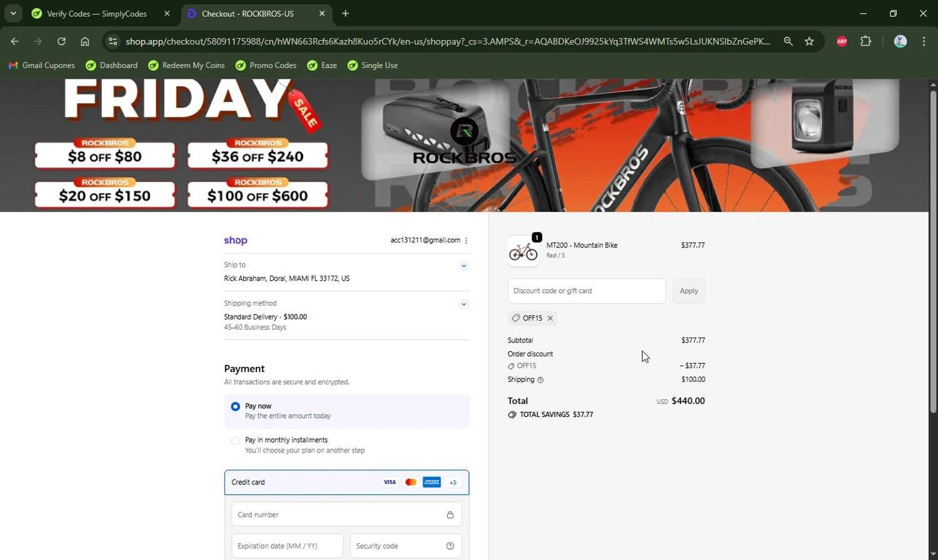938x560 pixels.
Task: Focus the Expiration date field
Action: 287,546
